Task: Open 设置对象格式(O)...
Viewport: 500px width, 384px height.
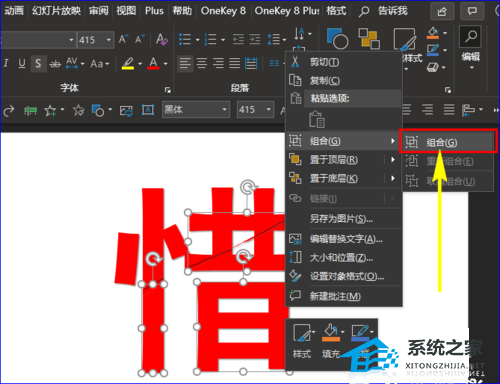Action: pyautogui.click(x=343, y=276)
